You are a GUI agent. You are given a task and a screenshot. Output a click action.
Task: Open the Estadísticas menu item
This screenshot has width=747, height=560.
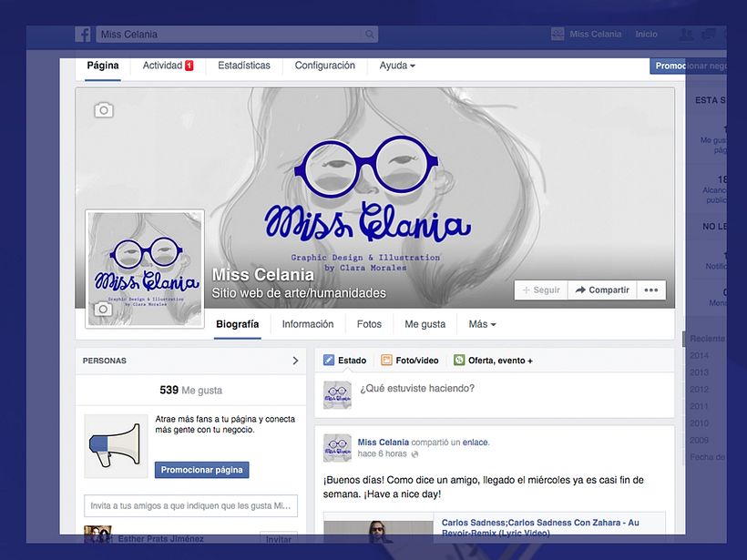pyautogui.click(x=242, y=65)
